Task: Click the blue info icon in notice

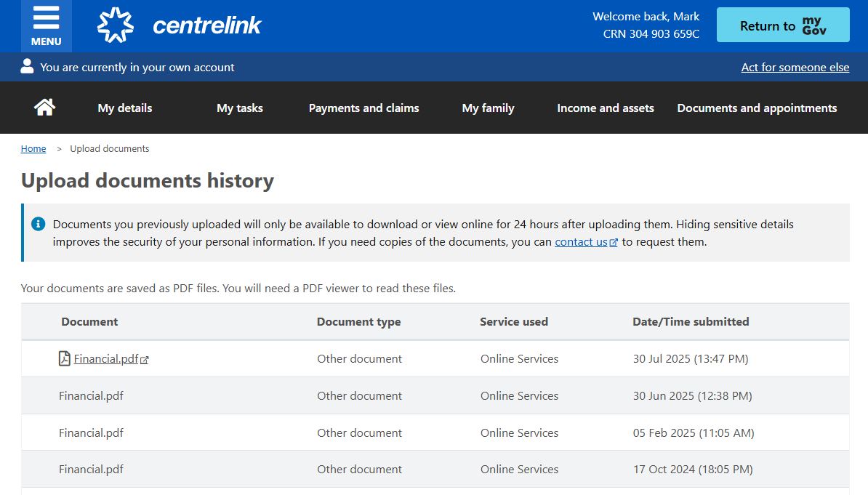Action: point(39,224)
